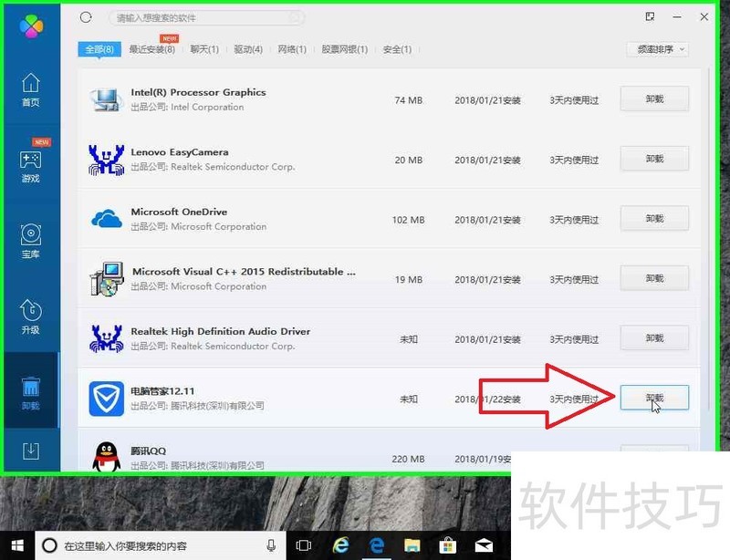
Task: Click the '20 MB' size value
Action: click(408, 161)
